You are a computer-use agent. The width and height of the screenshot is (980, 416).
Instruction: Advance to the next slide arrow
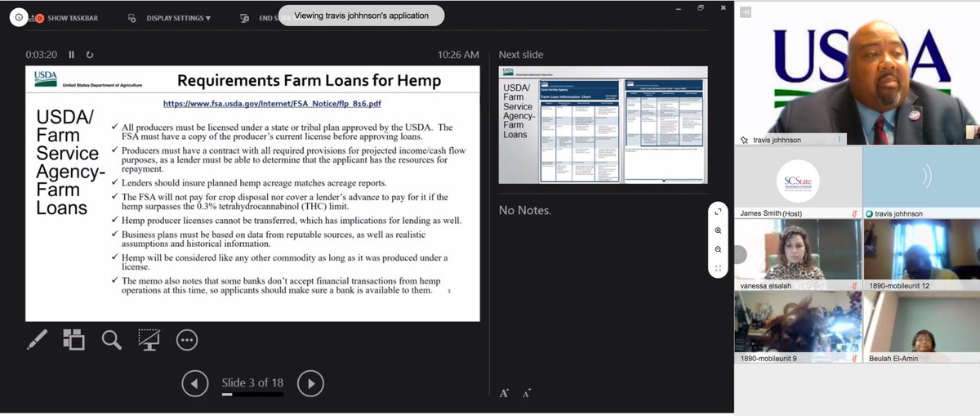(x=311, y=382)
